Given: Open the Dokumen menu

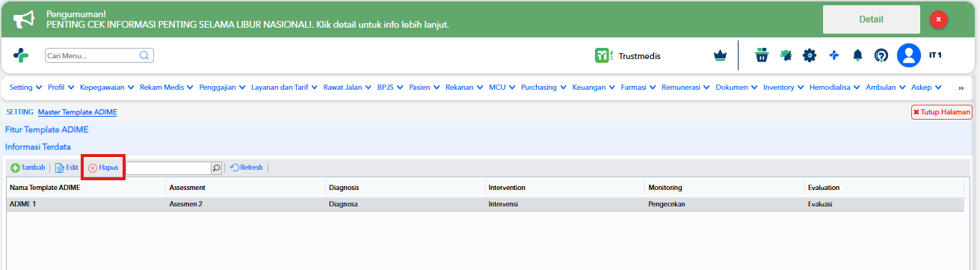Looking at the screenshot, I should [x=736, y=88].
